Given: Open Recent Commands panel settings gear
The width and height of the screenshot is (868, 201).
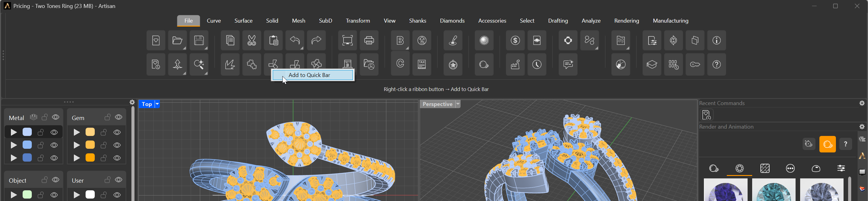Looking at the screenshot, I should click(862, 103).
